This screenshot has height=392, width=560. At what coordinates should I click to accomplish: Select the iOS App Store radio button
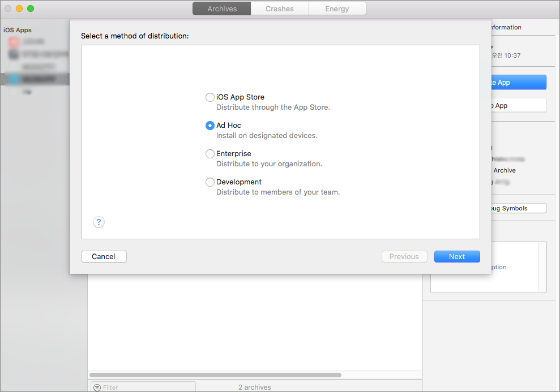pos(210,97)
